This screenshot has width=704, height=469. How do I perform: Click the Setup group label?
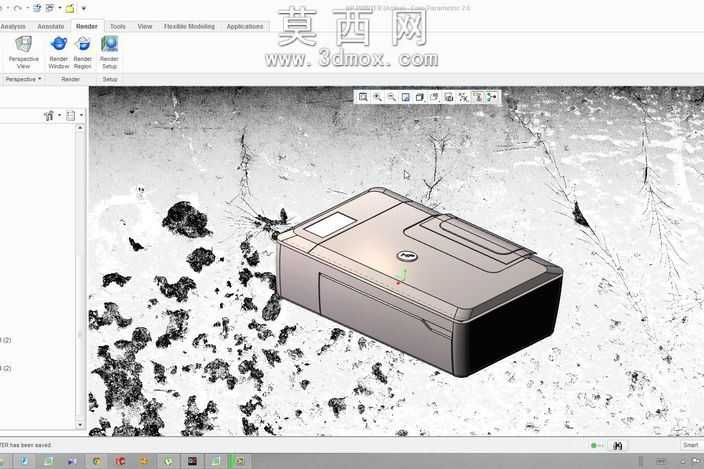tap(110, 79)
